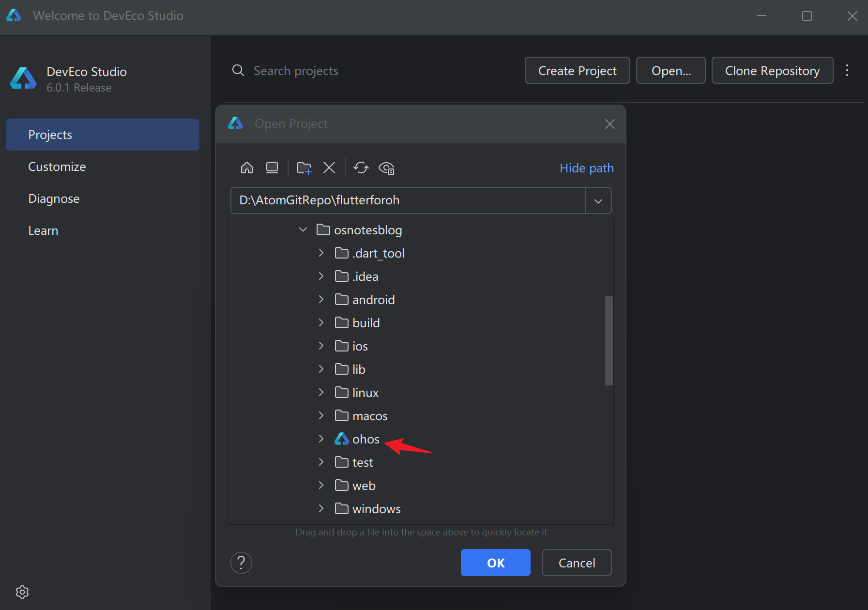This screenshot has height=610, width=868.
Task: Open path history dropdown
Action: (x=598, y=200)
